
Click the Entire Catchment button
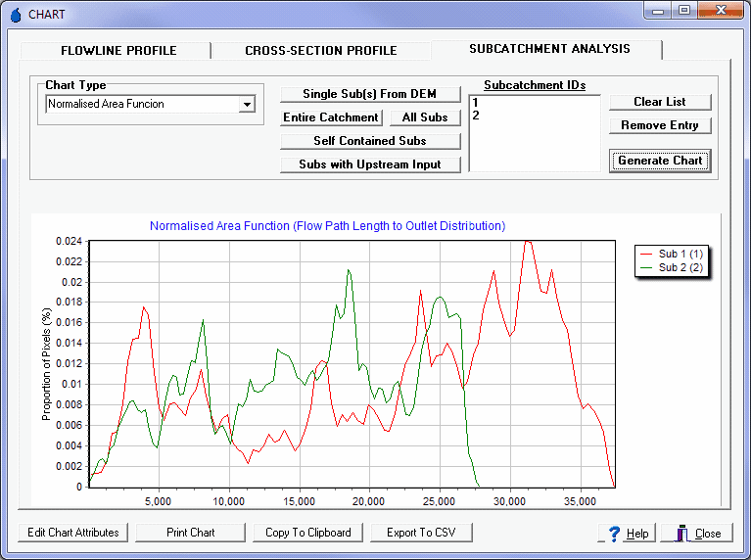click(331, 117)
